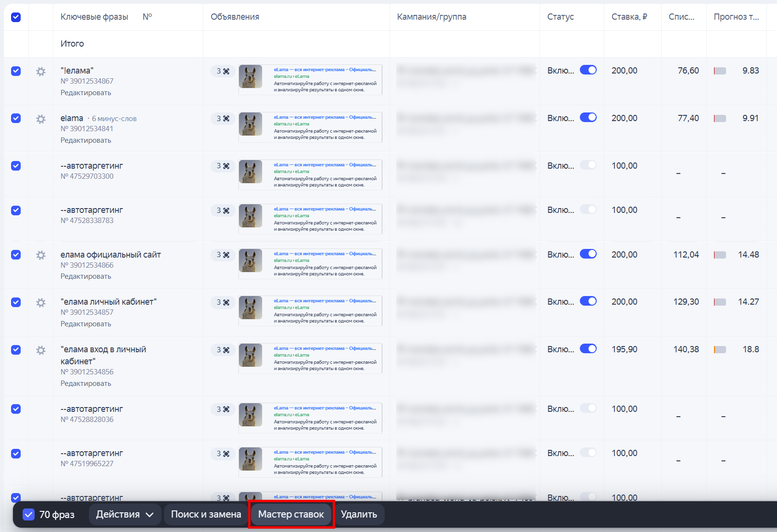
Task: Sort by "Ключевые фразы" column header
Action: pyautogui.click(x=94, y=17)
